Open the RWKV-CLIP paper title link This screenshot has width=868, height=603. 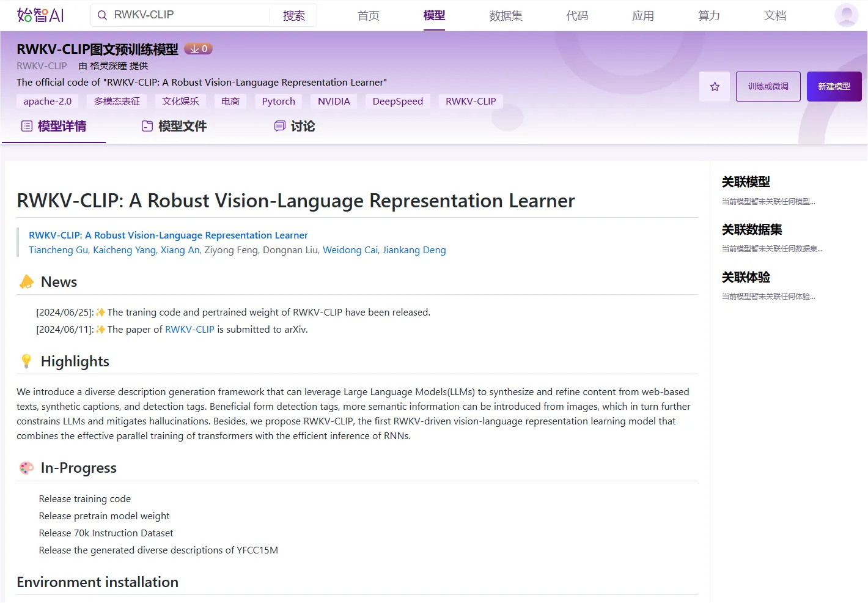(x=168, y=235)
